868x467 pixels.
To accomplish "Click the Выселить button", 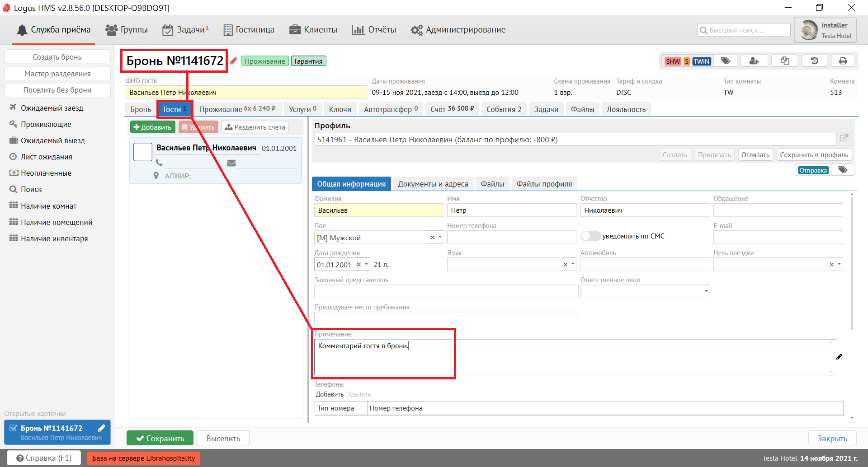I will coord(223,439).
